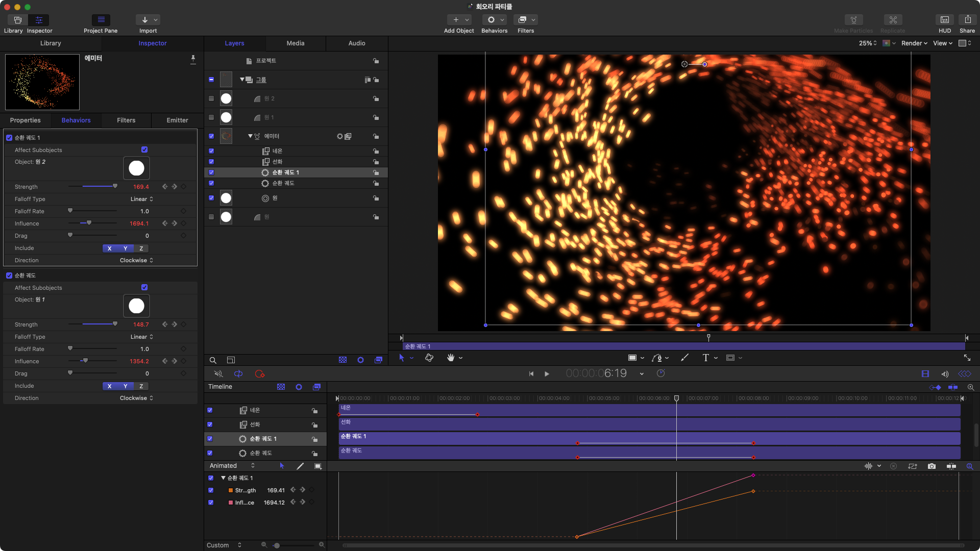Click the record animation button
Image resolution: width=980 pixels, height=551 pixels.
click(x=259, y=374)
